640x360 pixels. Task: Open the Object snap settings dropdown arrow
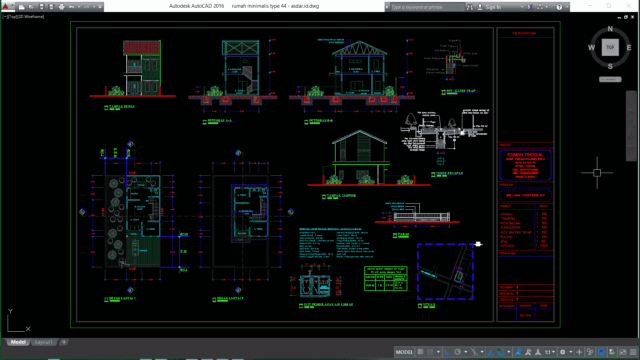coord(509,352)
